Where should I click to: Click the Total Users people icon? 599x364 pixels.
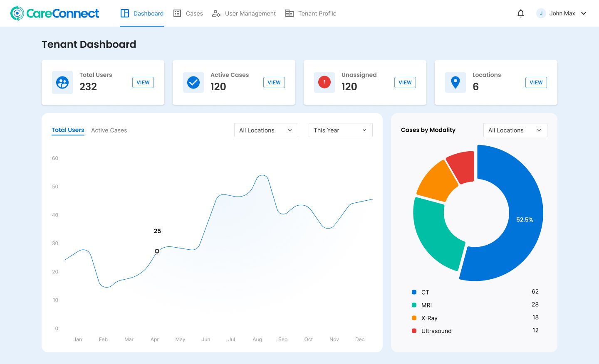(62, 82)
